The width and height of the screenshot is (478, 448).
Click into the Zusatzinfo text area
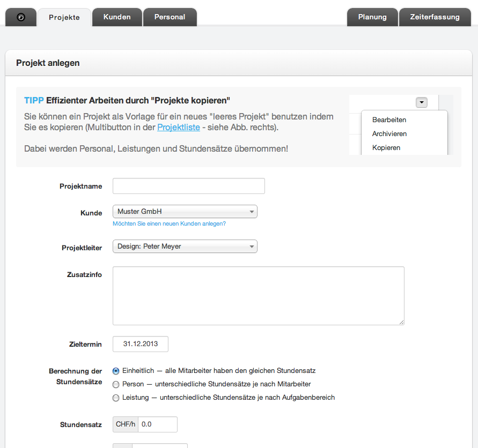click(x=259, y=296)
